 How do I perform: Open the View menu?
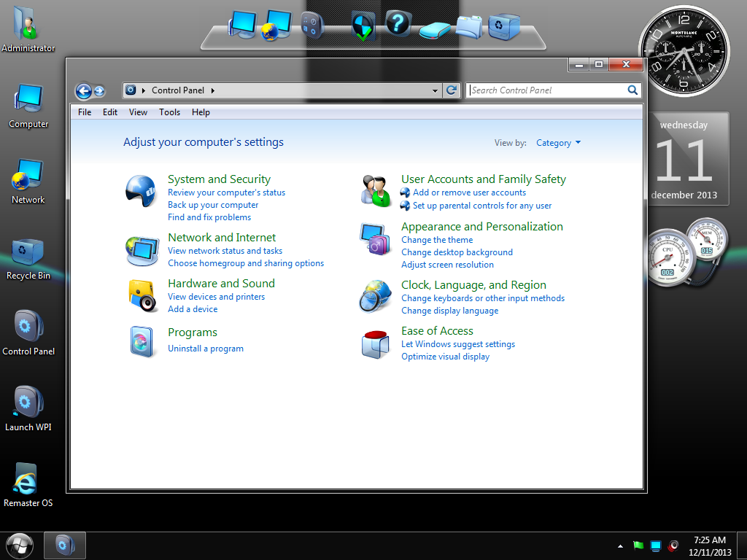pos(138,112)
